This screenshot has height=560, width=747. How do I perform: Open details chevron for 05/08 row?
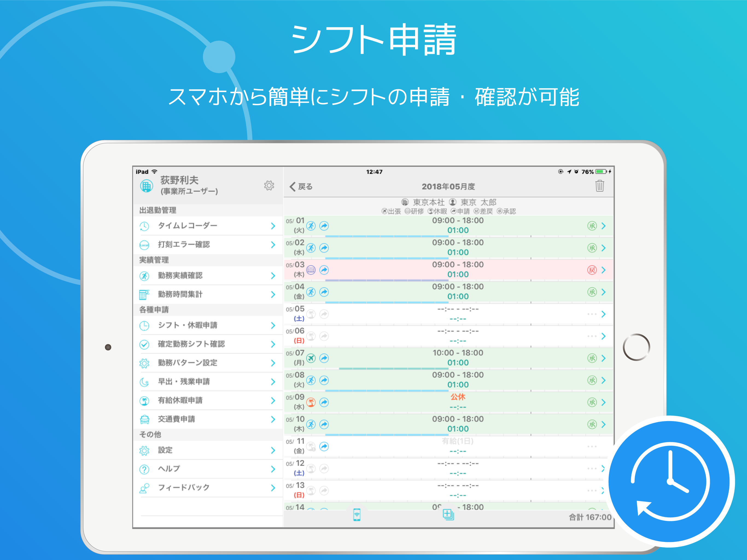click(x=603, y=380)
